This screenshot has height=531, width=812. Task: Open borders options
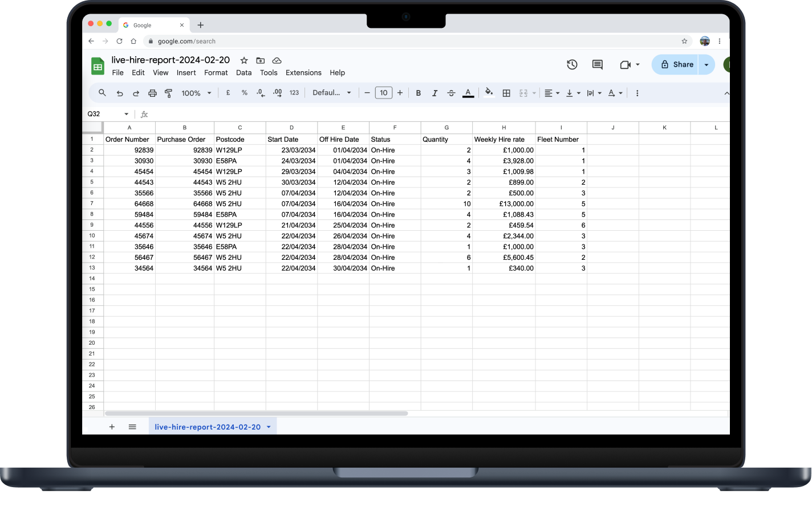coord(506,93)
